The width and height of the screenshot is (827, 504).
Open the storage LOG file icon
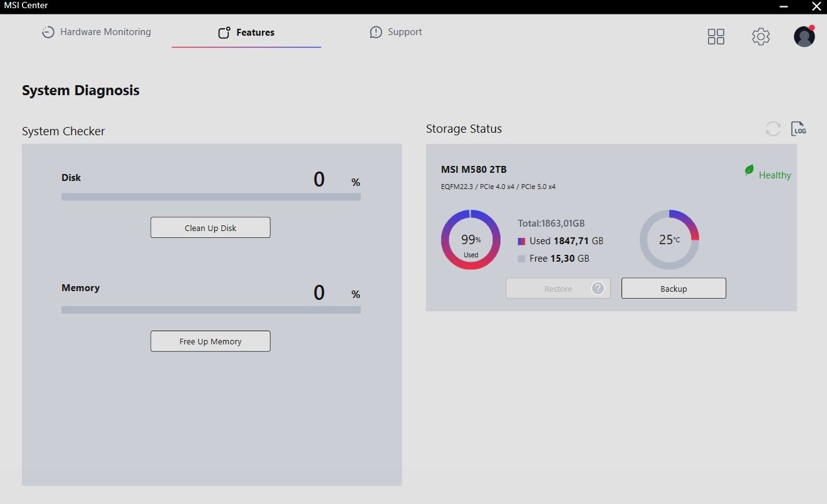click(799, 128)
